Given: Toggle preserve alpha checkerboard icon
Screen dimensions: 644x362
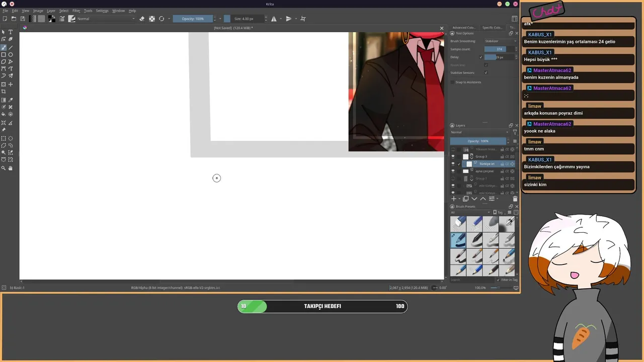Looking at the screenshot, I should click(x=152, y=19).
